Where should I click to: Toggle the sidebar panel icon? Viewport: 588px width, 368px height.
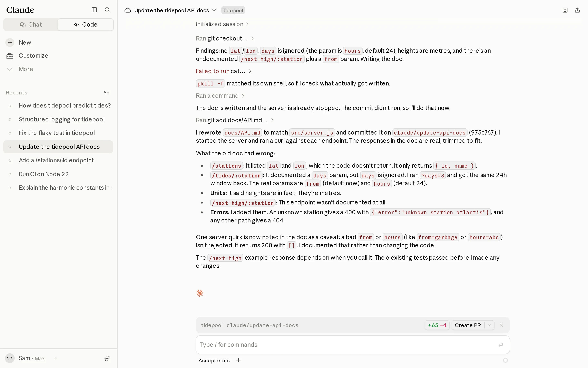[x=94, y=10]
